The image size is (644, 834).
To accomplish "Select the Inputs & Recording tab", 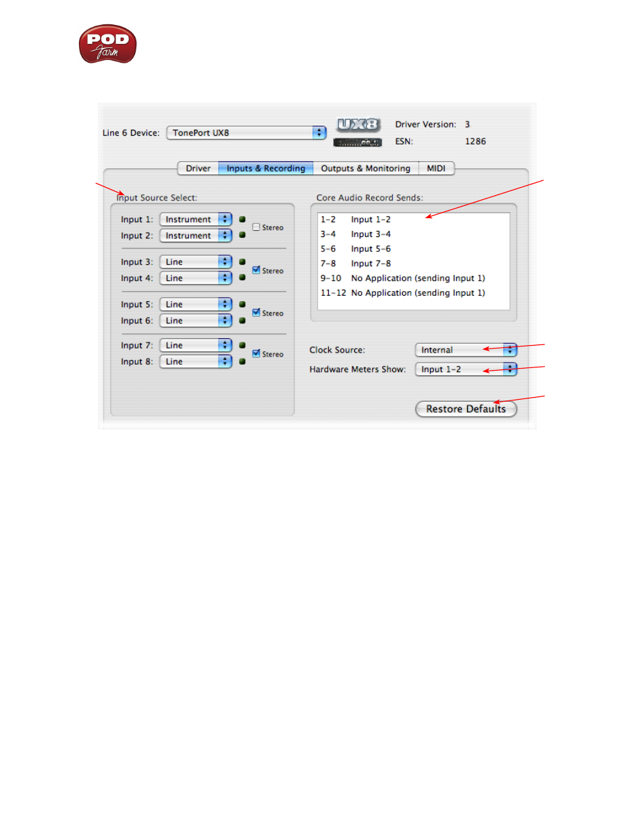I will (266, 168).
